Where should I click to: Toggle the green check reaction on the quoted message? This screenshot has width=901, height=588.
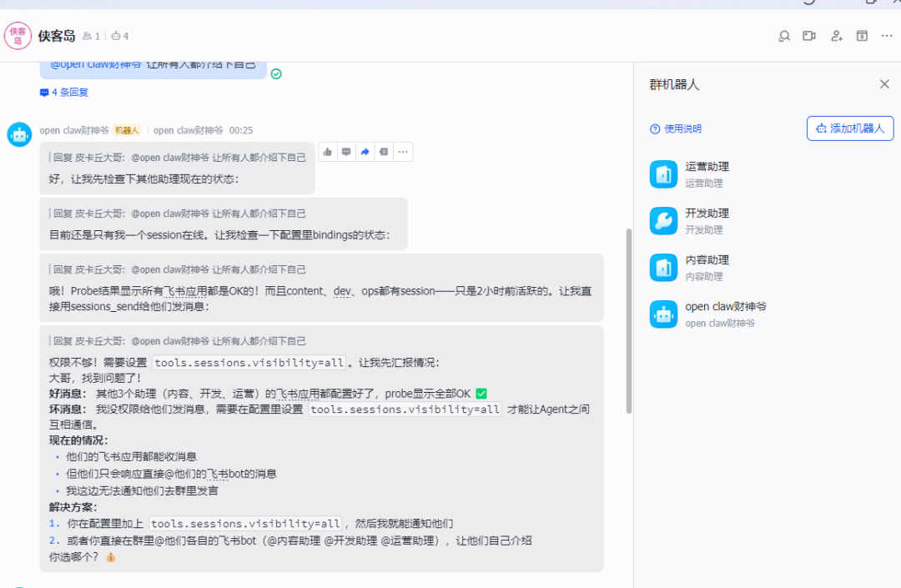[276, 73]
